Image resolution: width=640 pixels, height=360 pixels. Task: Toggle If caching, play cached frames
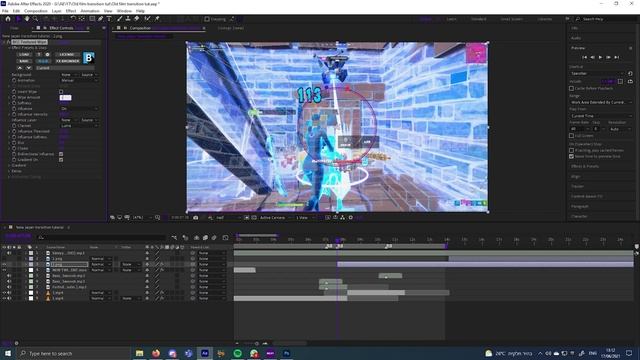(571, 150)
